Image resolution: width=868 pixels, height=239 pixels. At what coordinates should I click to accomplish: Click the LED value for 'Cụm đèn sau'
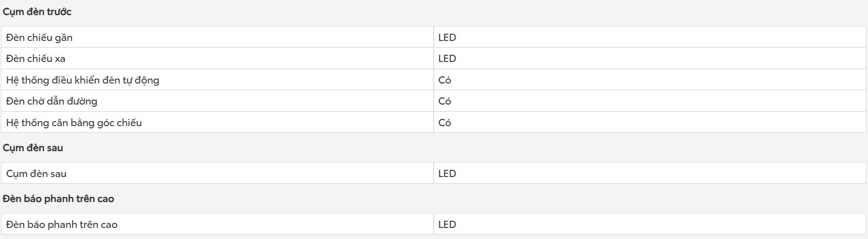tap(447, 174)
